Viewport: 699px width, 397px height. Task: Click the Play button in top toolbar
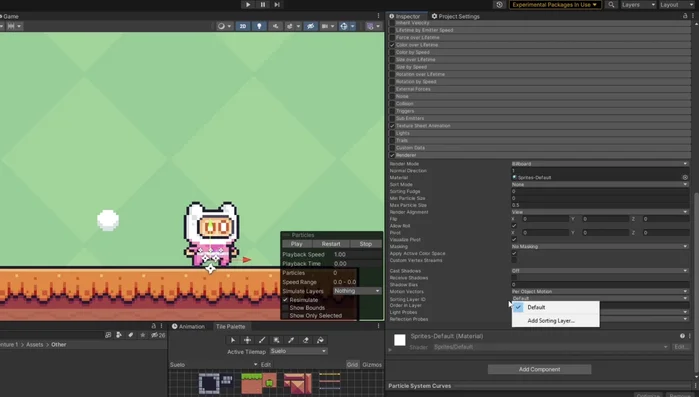point(248,4)
